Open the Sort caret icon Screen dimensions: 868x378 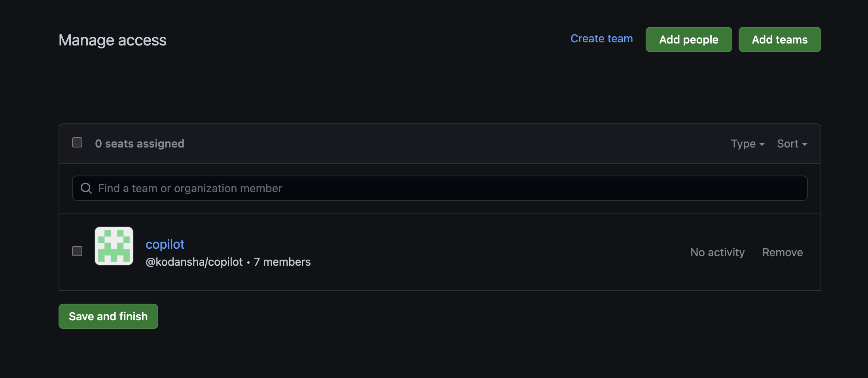(805, 144)
